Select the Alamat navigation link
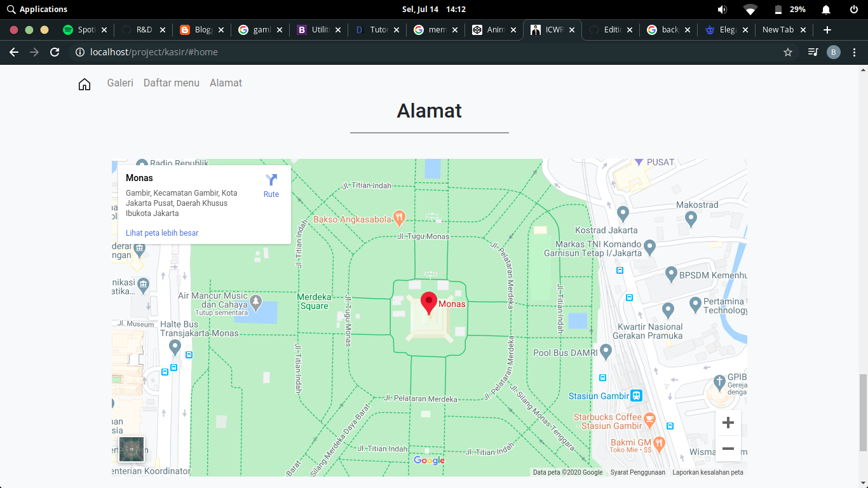Screen dimensions: 868x488 (x=226, y=83)
